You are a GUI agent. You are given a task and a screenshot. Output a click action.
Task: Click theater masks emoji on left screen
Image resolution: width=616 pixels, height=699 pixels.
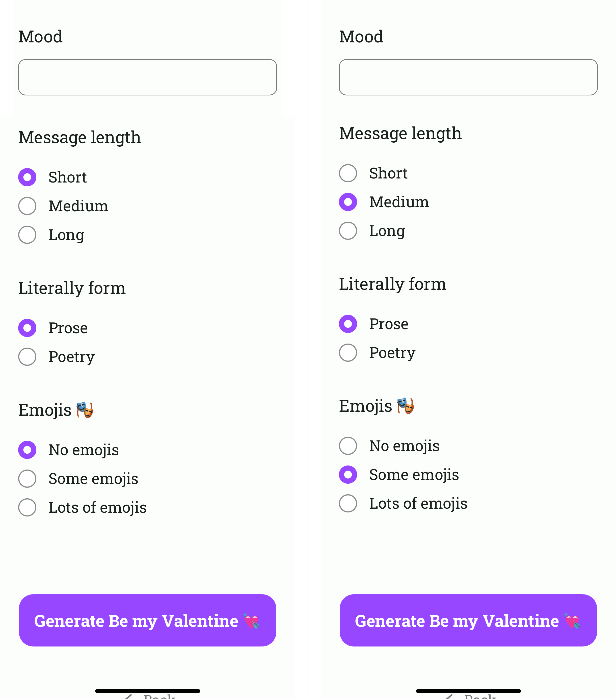coord(85,410)
